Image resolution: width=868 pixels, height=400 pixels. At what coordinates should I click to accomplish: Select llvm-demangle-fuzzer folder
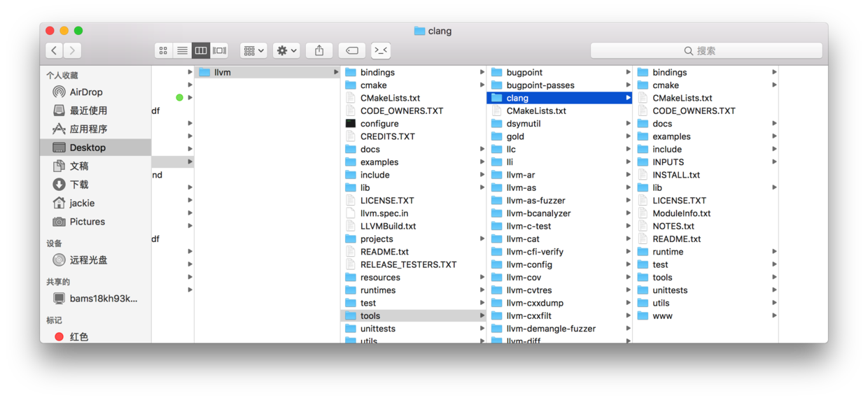[x=559, y=329]
